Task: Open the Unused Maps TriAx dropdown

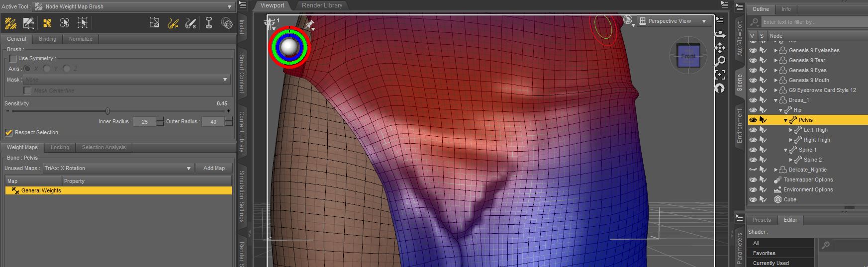Action: pyautogui.click(x=118, y=168)
